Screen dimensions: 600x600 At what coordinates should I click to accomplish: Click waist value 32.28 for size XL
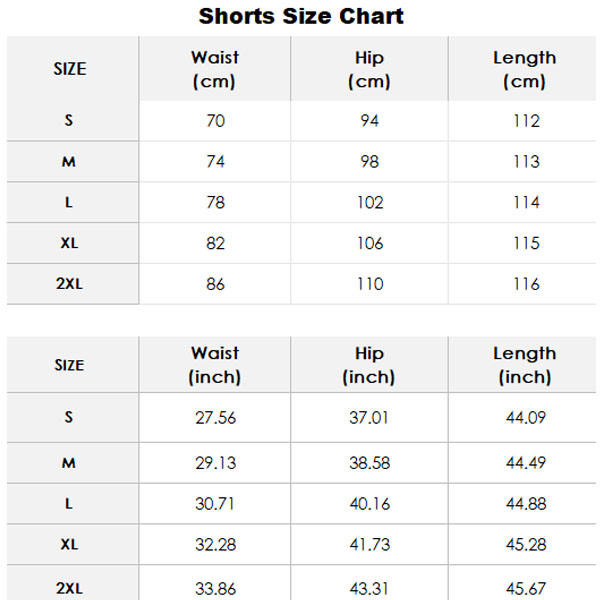click(215, 545)
